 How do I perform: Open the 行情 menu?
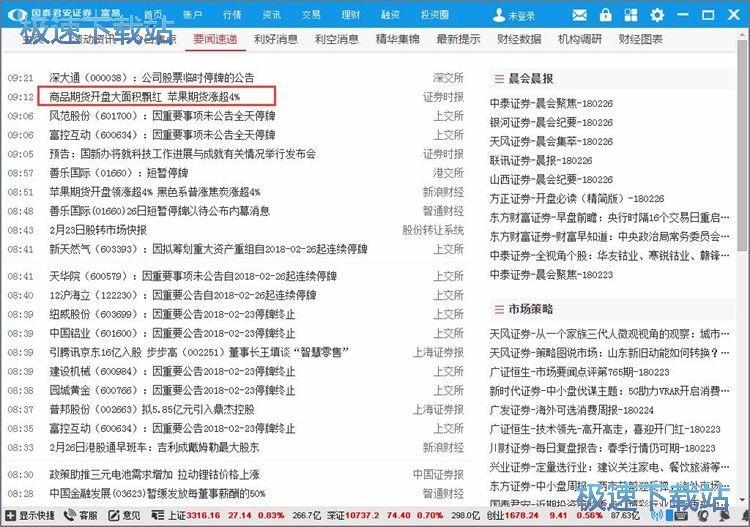[232, 15]
